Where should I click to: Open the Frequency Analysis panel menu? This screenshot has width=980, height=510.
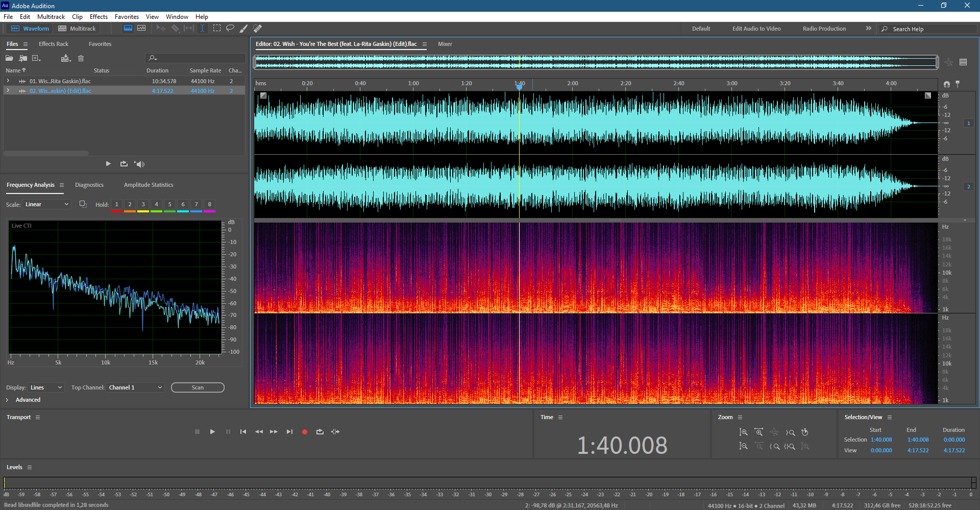pyautogui.click(x=62, y=185)
